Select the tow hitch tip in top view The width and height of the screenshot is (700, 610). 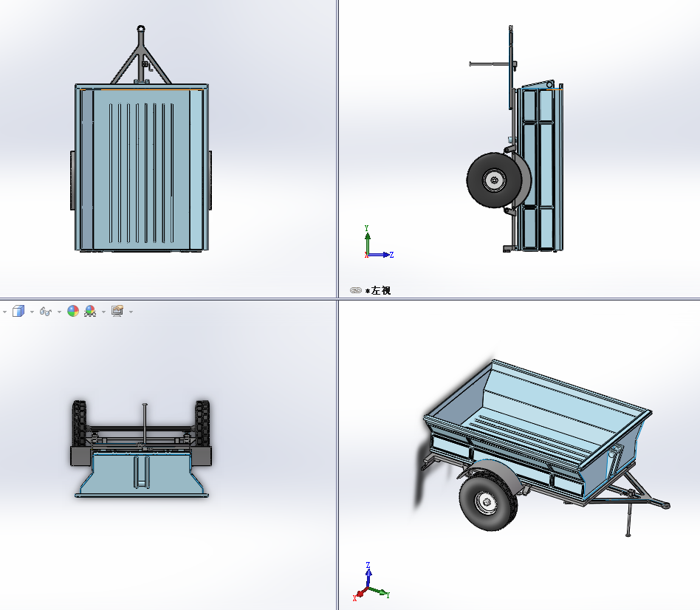(141, 29)
